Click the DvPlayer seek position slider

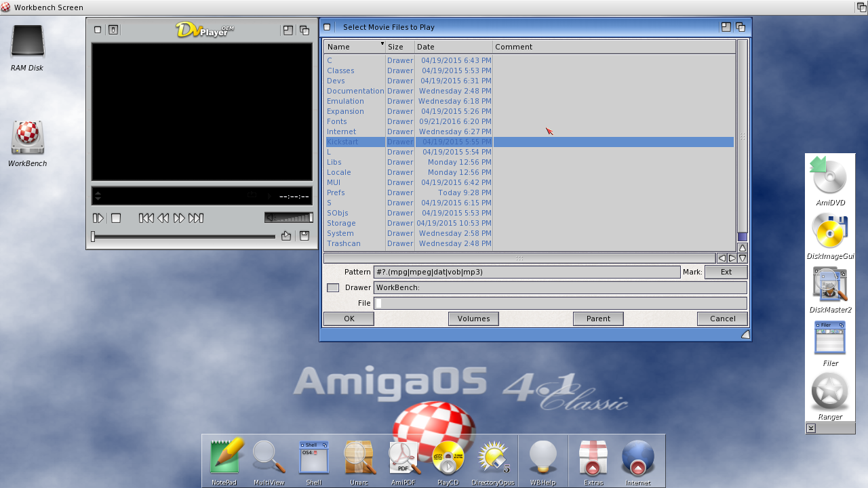pos(183,237)
